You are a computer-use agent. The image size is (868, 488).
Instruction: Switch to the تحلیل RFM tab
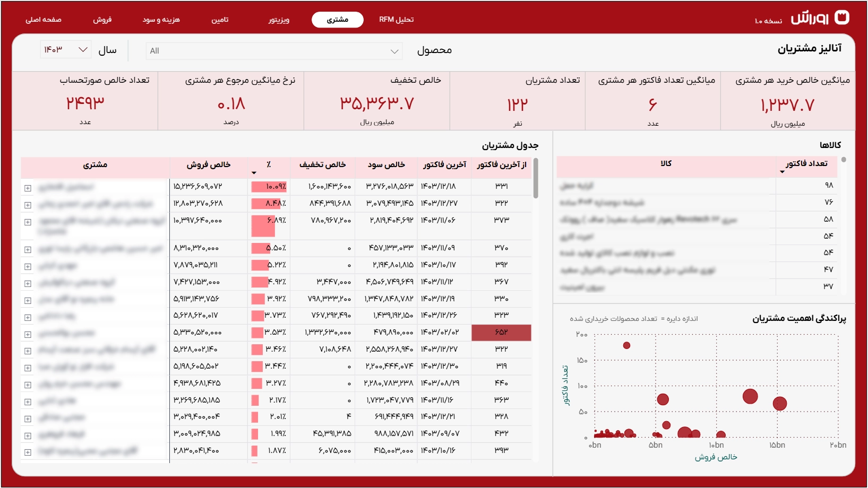396,20
